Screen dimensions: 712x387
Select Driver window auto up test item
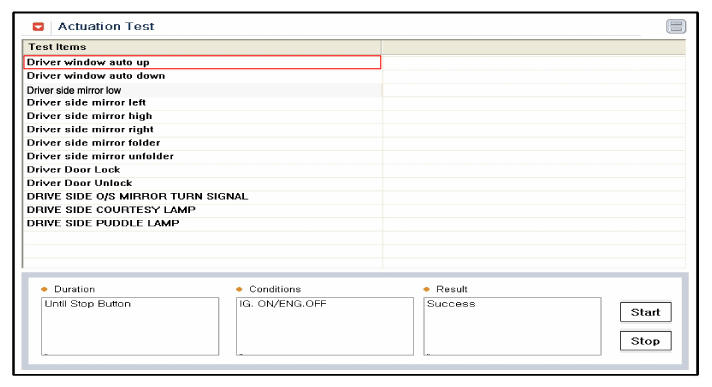pos(202,62)
